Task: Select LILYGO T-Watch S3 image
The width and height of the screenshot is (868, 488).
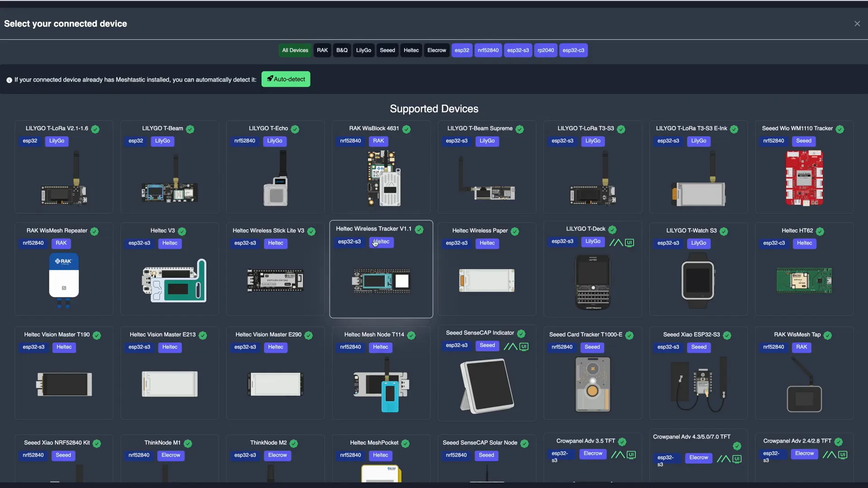Action: coord(698,280)
